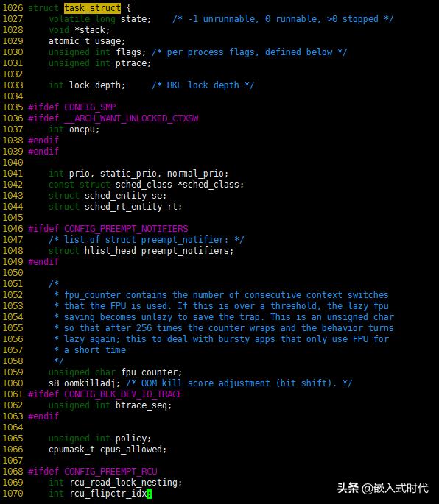Click 'atomic_t usage;' declaration

tap(87, 41)
